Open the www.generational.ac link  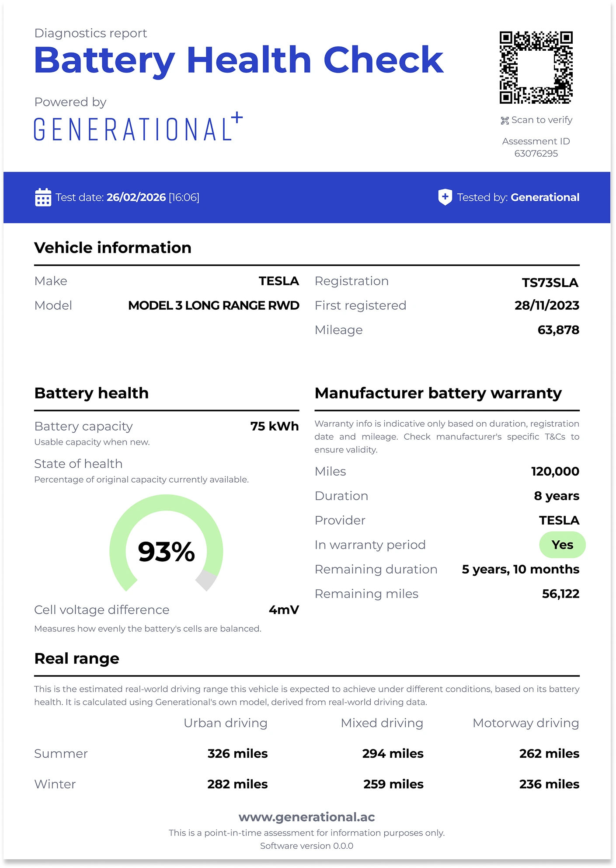coord(307,817)
